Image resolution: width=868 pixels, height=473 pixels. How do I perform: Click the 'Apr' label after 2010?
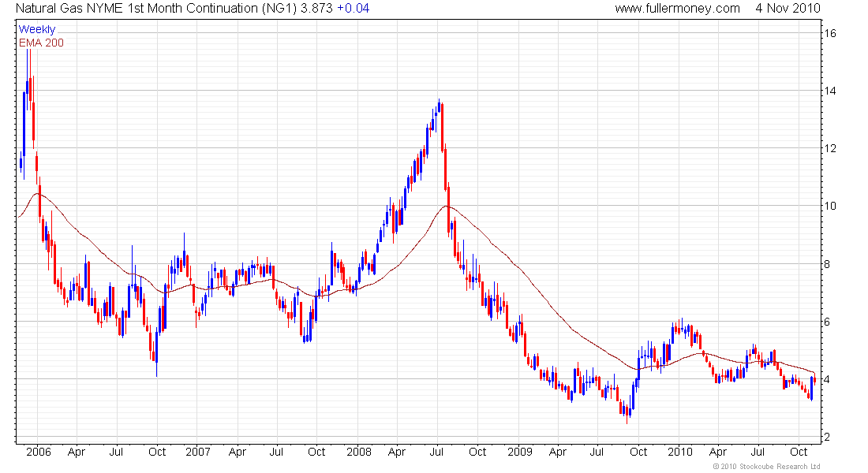(718, 452)
